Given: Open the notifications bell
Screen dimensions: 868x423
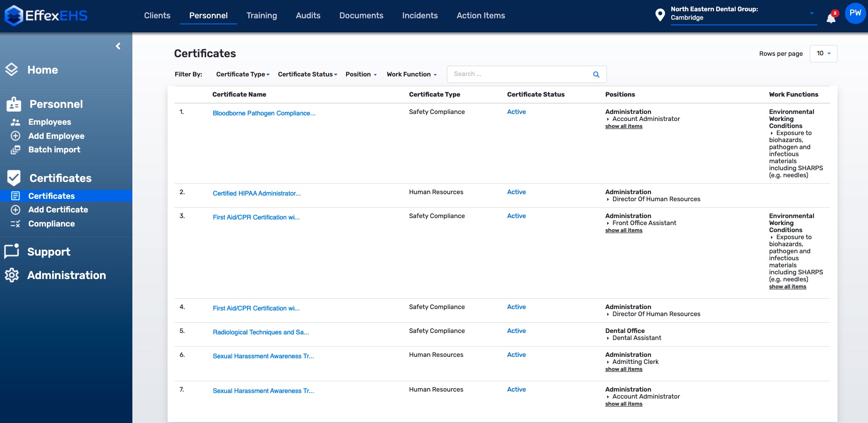Looking at the screenshot, I should click(x=831, y=18).
